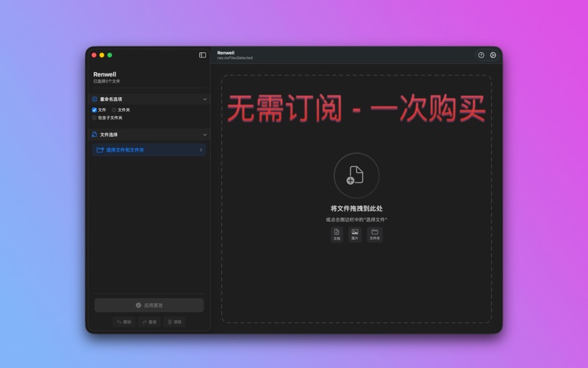Uncheck the 文件 checkbox
Viewport: 588px width, 368px height.
[94, 110]
